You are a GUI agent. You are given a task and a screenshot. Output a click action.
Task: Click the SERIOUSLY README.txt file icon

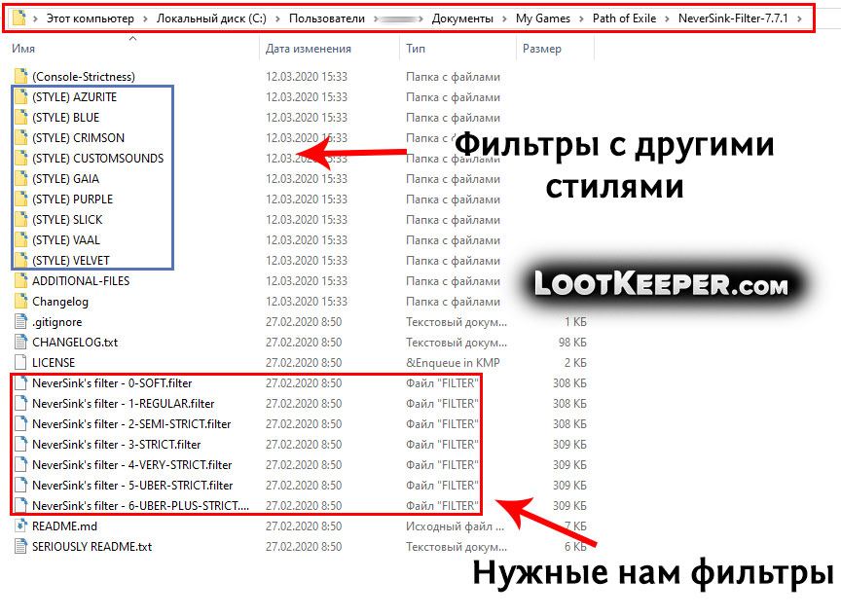[20, 546]
